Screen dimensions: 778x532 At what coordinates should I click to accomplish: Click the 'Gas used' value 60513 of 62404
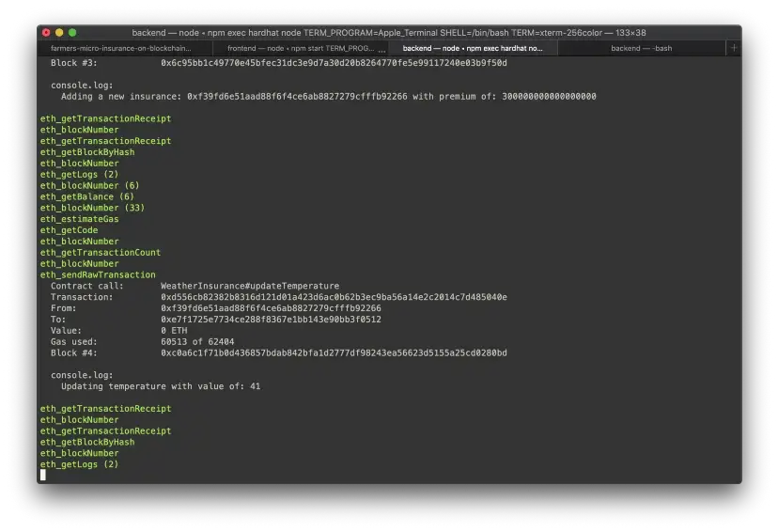pos(197,342)
